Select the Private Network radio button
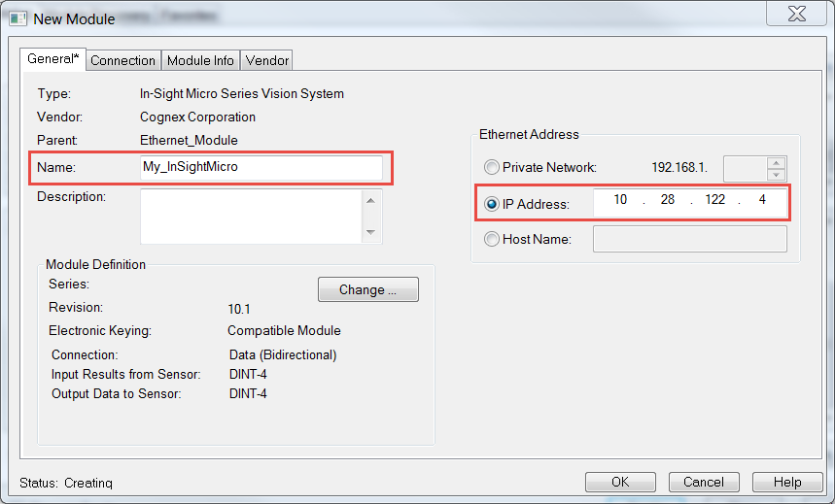 coord(492,167)
